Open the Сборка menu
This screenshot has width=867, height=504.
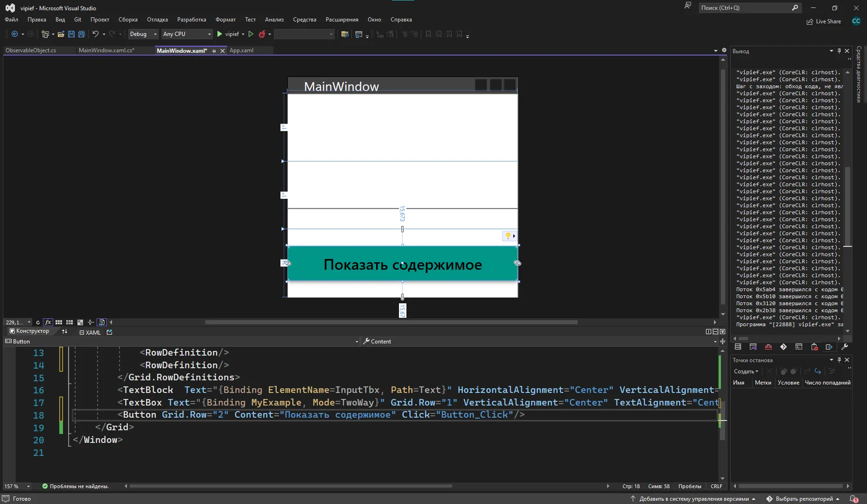tap(128, 20)
